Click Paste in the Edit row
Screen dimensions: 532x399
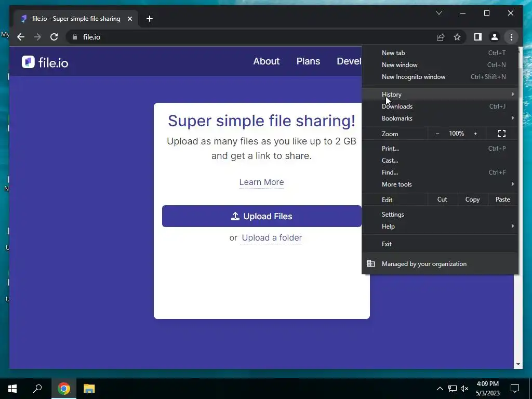point(502,199)
